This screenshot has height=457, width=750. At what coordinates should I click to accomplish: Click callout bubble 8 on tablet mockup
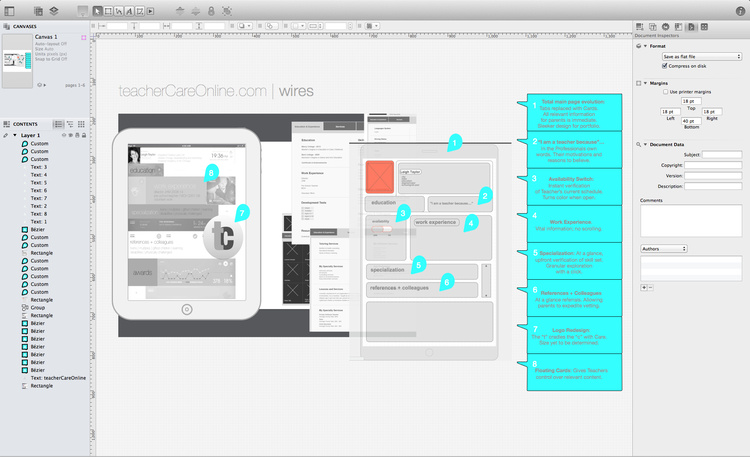tap(211, 172)
